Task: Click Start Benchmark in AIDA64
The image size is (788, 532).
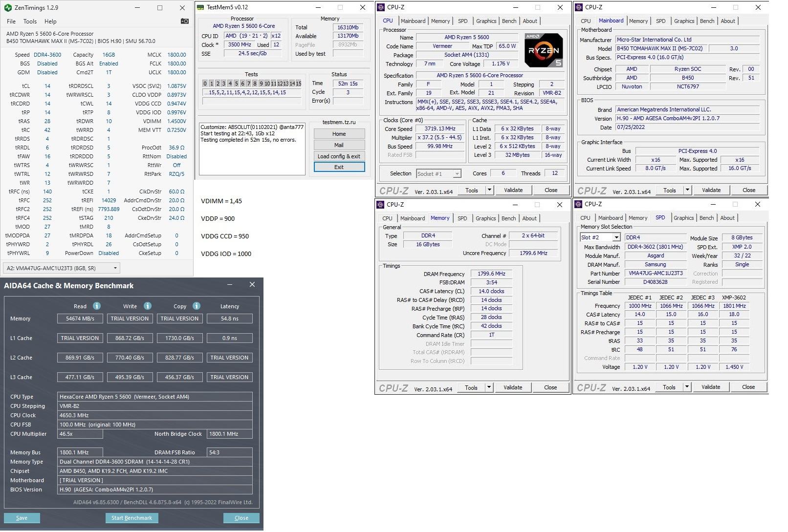Action: pos(131,518)
